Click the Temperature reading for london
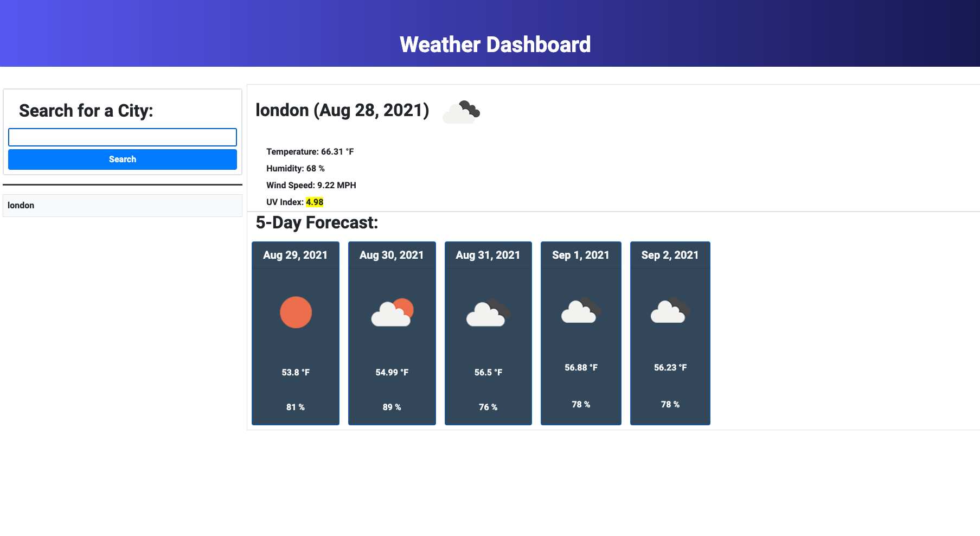 (x=310, y=151)
